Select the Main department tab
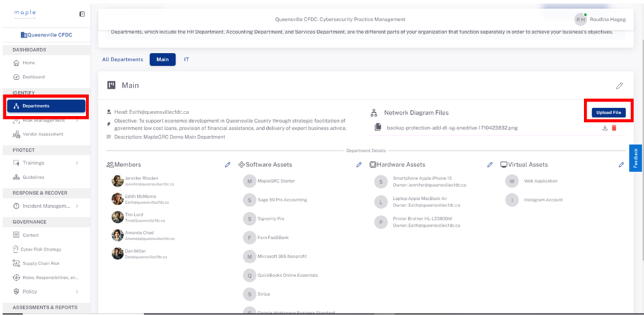The image size is (644, 316). (162, 59)
